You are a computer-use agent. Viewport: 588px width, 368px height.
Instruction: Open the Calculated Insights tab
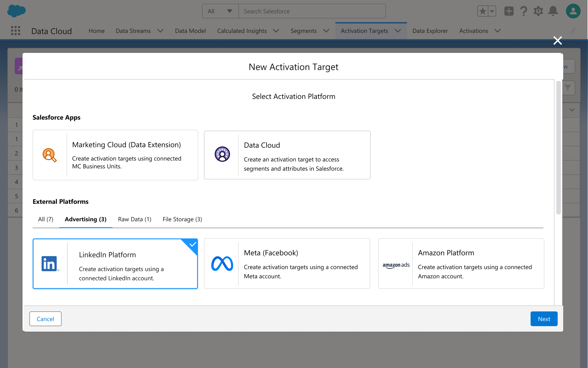242,31
